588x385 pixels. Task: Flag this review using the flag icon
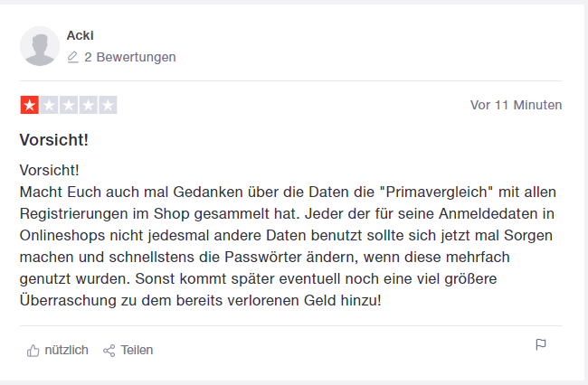coord(541,344)
